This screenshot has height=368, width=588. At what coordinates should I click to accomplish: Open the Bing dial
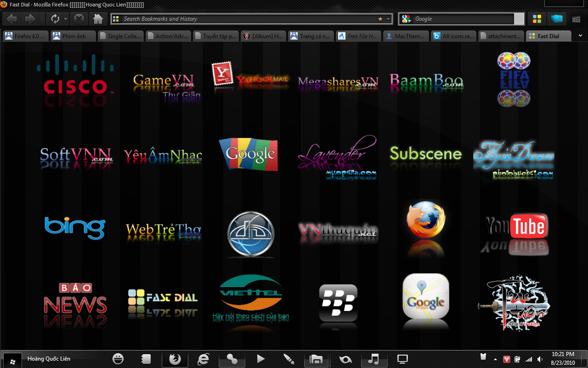click(x=75, y=228)
